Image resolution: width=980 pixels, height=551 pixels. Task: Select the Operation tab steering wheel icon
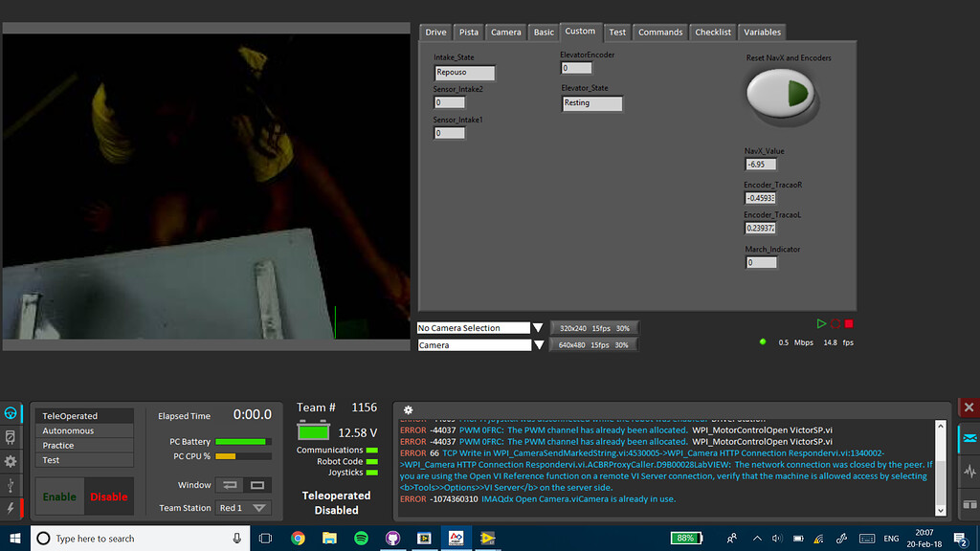pos(11,415)
